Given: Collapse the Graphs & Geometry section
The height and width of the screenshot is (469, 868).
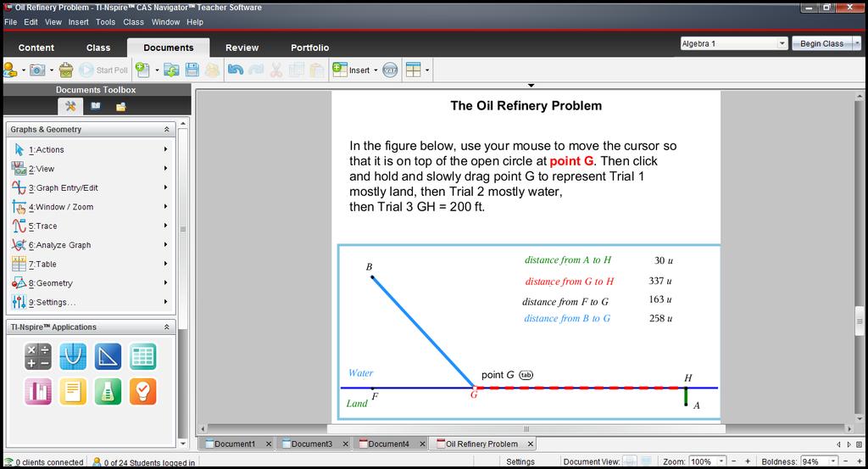Looking at the screenshot, I should point(166,129).
